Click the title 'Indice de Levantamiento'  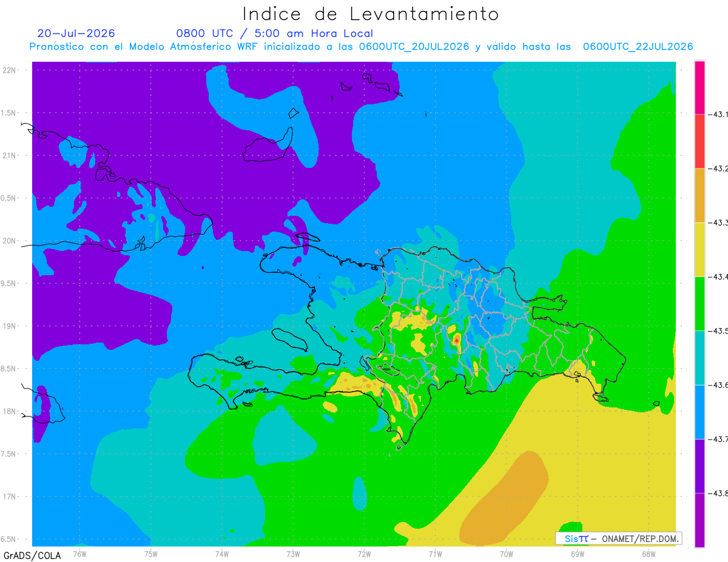371,13
